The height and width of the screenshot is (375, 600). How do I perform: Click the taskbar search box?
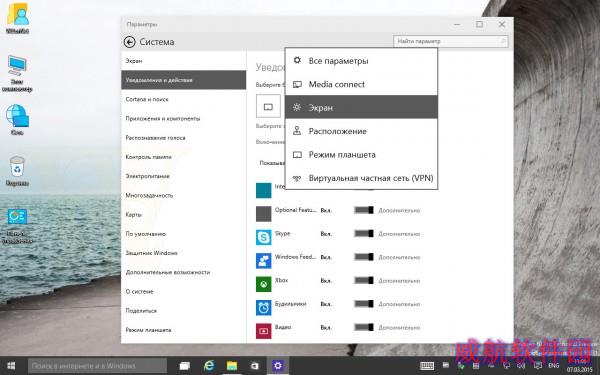point(97,366)
